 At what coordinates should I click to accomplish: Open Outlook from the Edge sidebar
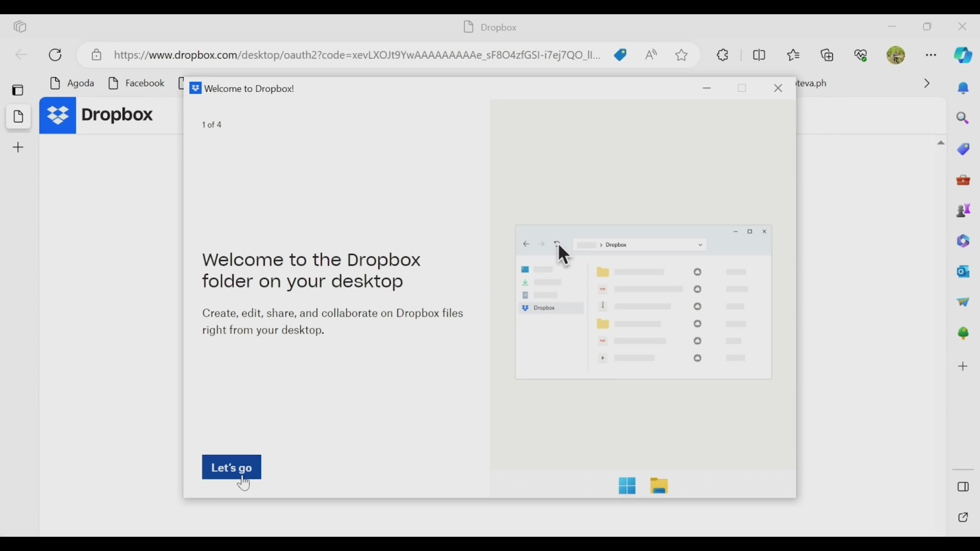(962, 271)
